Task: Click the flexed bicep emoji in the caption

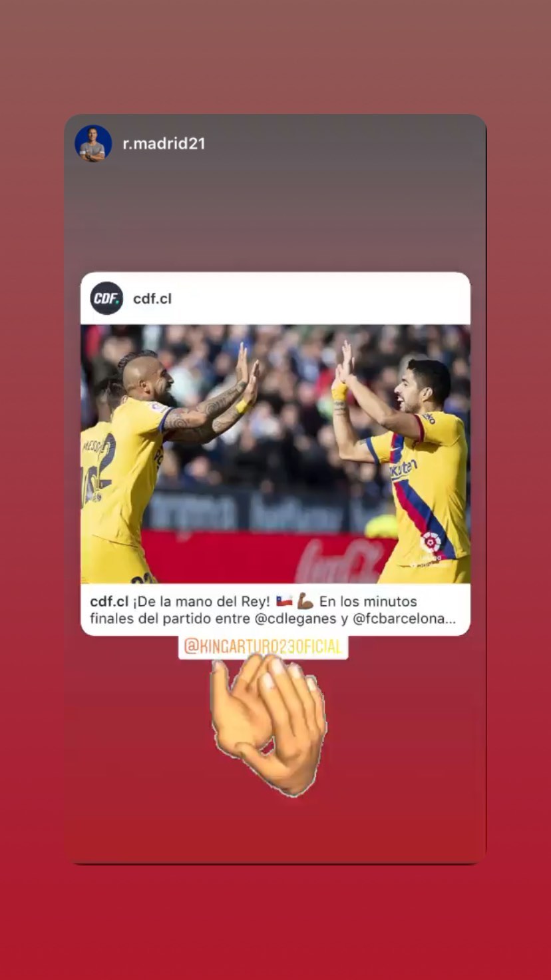Action: click(x=305, y=601)
